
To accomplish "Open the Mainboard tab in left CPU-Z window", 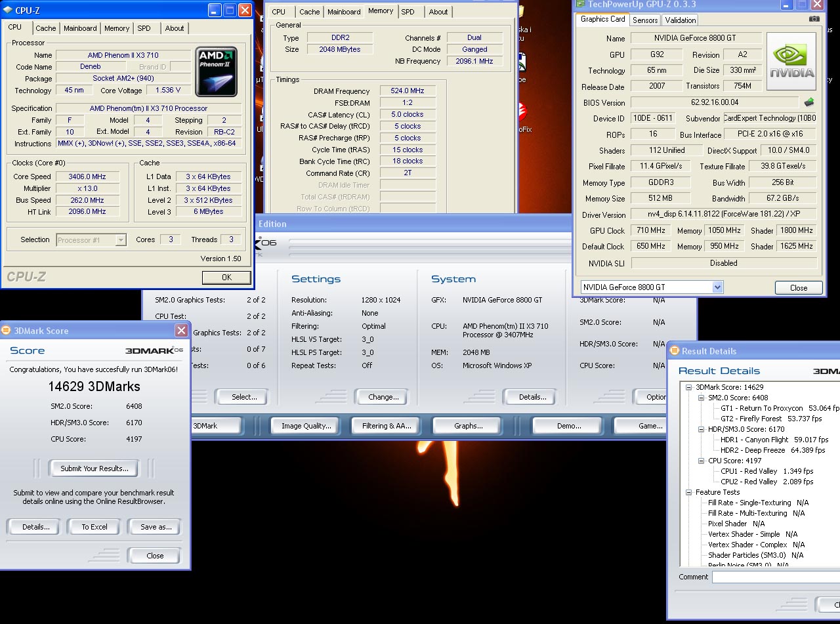I will click(x=80, y=28).
